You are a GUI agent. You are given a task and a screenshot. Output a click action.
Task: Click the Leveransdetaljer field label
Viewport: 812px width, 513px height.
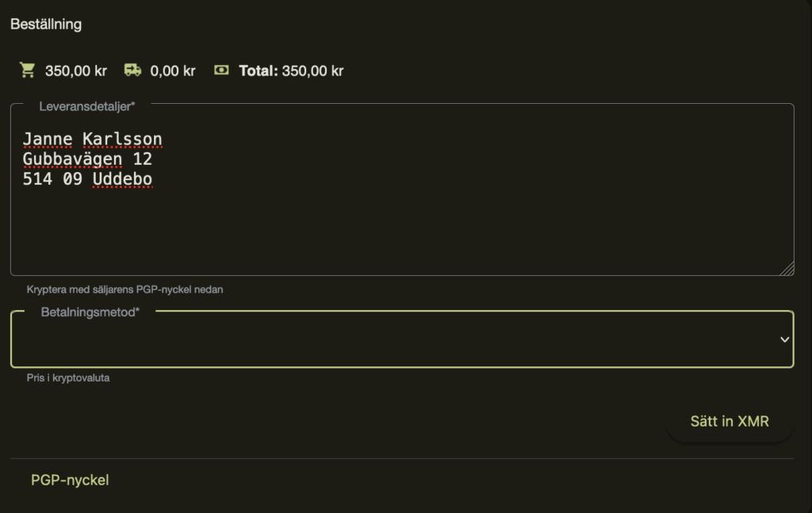click(x=87, y=105)
